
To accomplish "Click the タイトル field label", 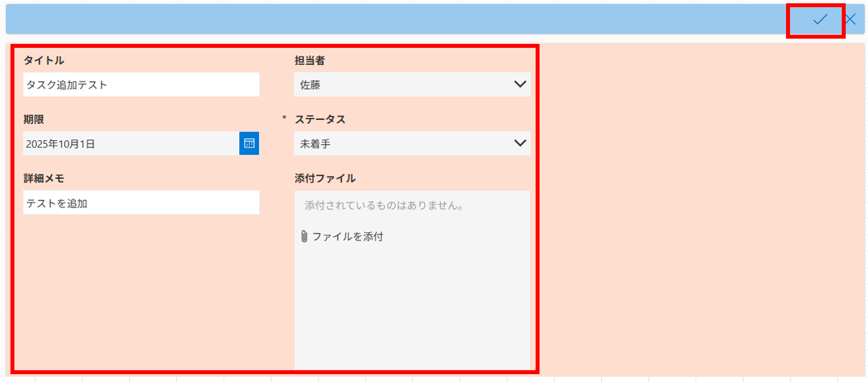I will [x=44, y=60].
